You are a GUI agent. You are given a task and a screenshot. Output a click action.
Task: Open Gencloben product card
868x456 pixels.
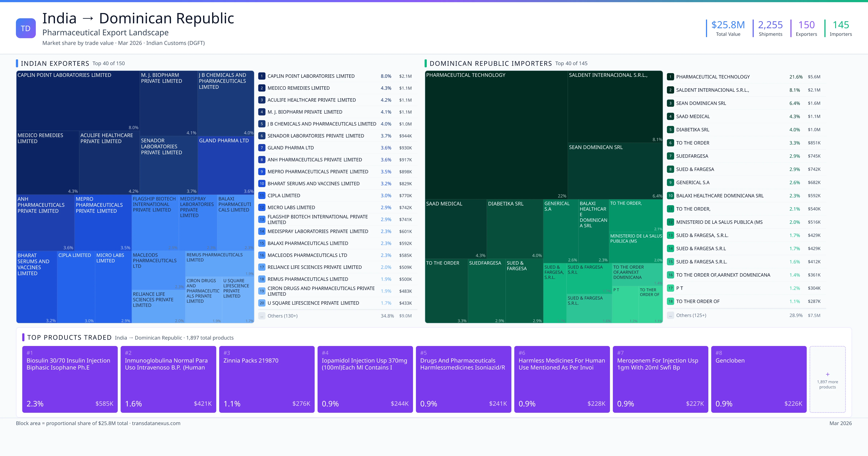click(758, 379)
